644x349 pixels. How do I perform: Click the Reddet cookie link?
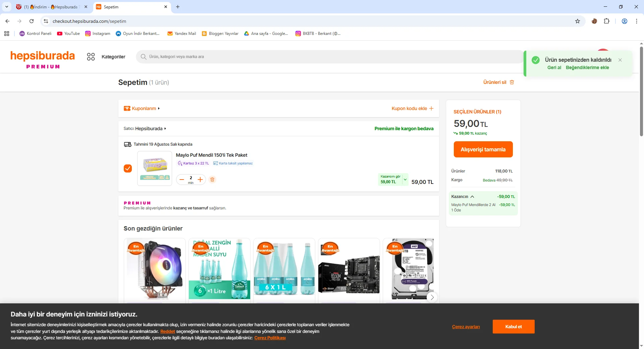pos(167,332)
